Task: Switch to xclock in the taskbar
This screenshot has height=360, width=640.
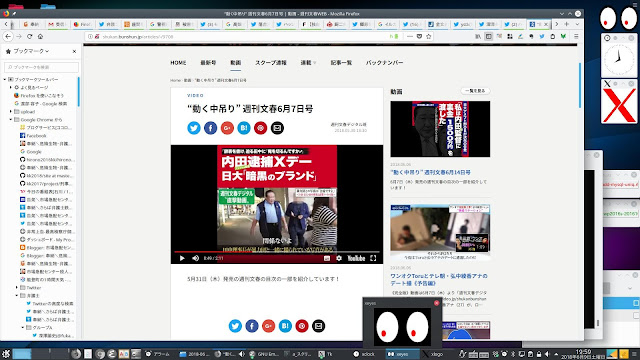Action: [364, 354]
